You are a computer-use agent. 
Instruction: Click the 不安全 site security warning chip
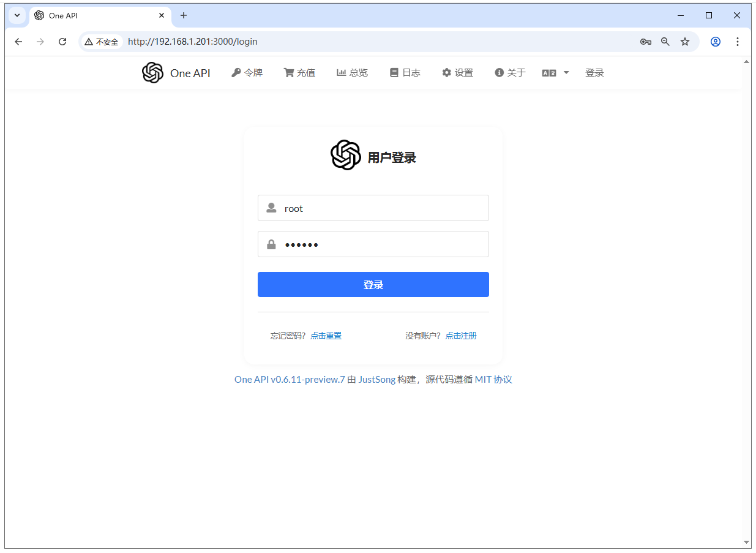102,42
